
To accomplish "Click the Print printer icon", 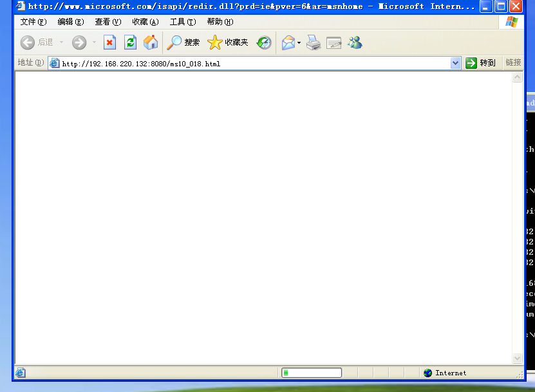I will [314, 42].
